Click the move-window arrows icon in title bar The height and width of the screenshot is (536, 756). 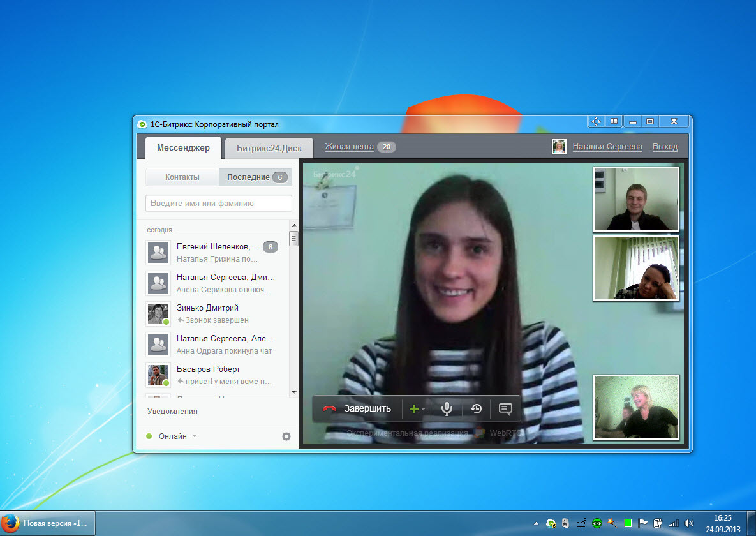point(596,122)
